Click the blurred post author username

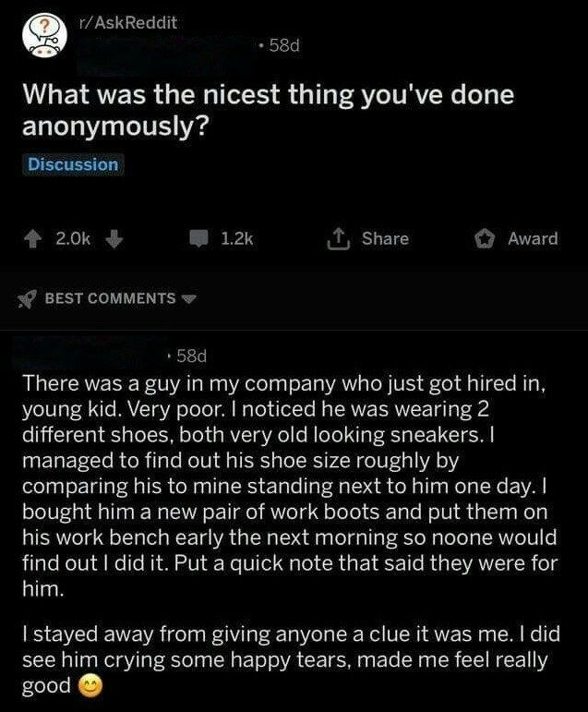pos(171,48)
